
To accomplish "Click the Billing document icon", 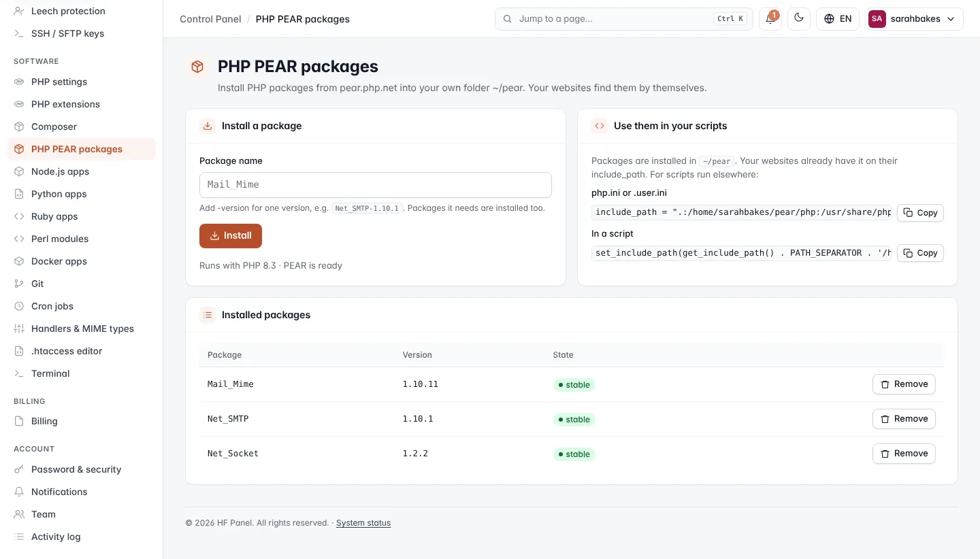I will pos(19,421).
